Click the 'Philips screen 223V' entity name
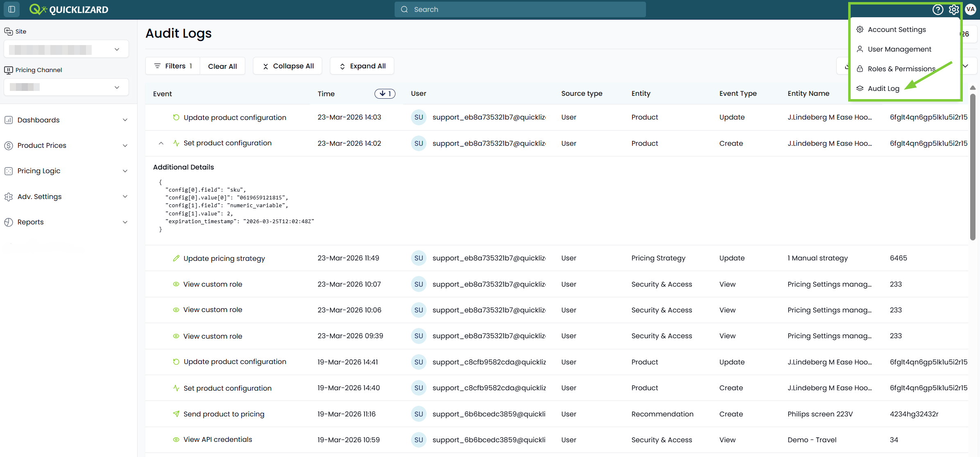 point(820,414)
